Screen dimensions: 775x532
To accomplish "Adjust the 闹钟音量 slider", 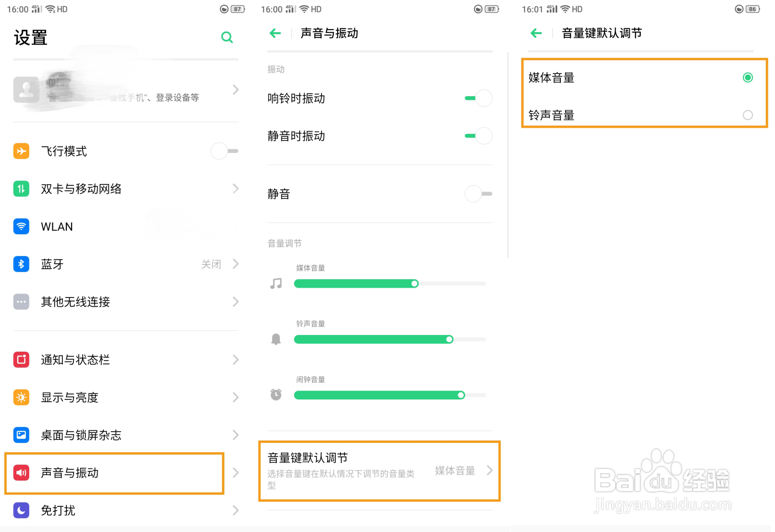I will pyautogui.click(x=390, y=395).
